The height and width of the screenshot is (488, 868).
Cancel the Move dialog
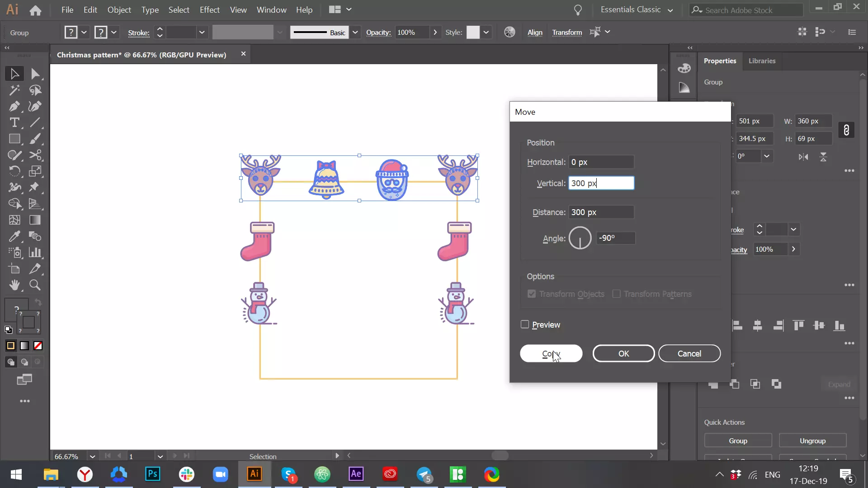point(689,353)
